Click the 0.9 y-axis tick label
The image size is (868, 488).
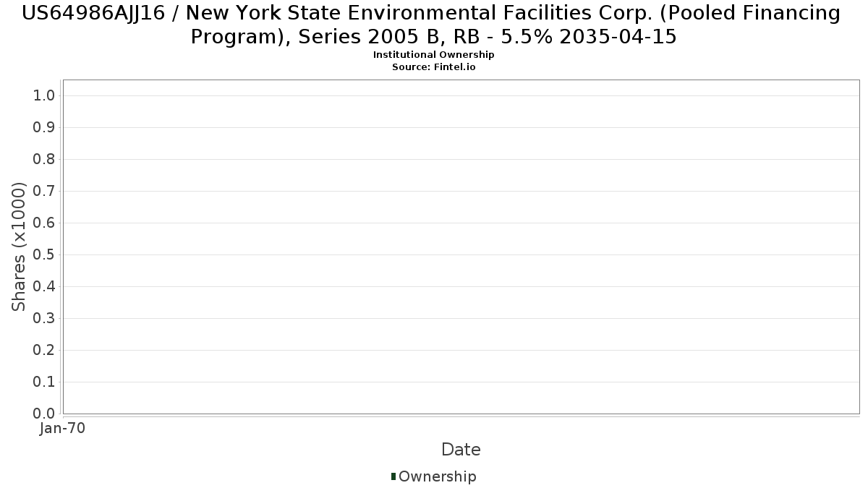(45, 128)
